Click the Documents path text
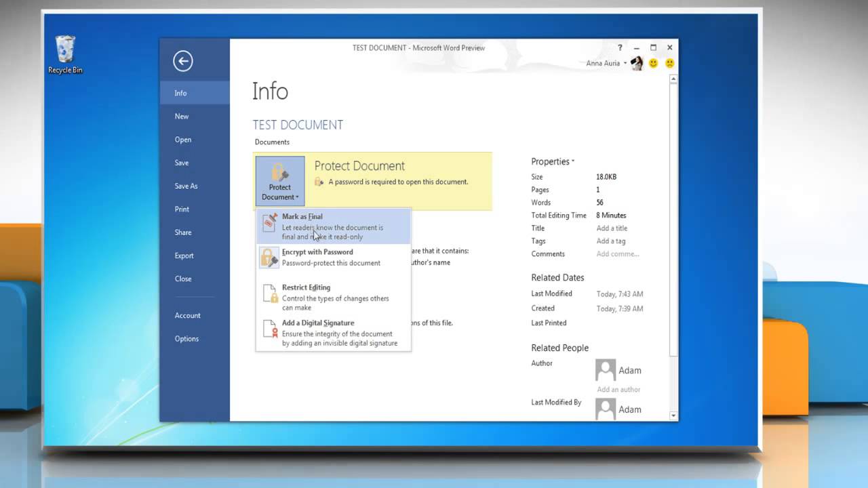Viewport: 868px width, 488px height. click(x=272, y=142)
